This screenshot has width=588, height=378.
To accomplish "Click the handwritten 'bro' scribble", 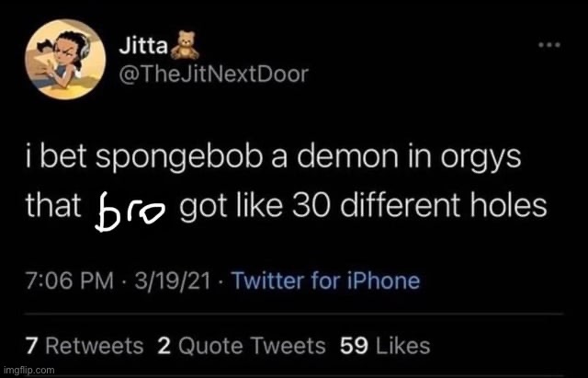I will [x=129, y=212].
